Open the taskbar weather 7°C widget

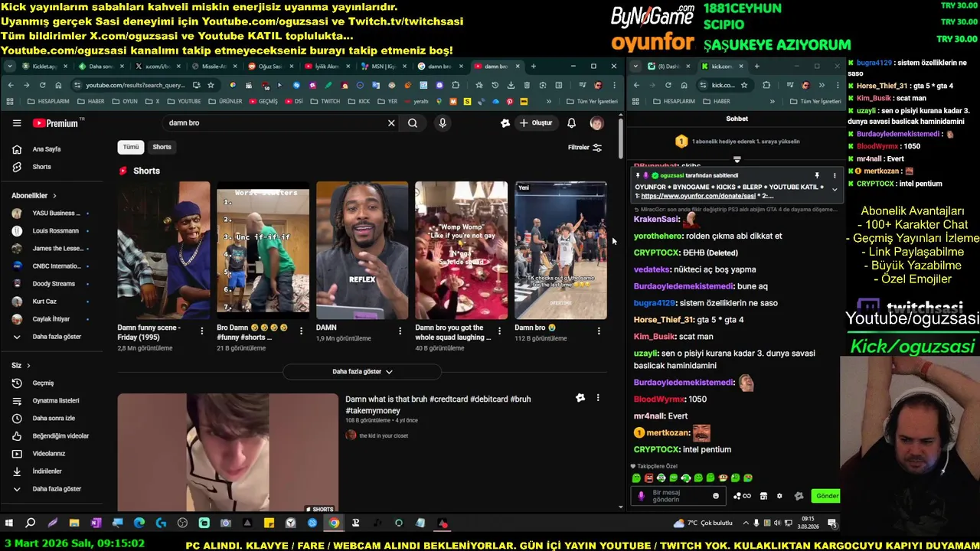tap(703, 523)
